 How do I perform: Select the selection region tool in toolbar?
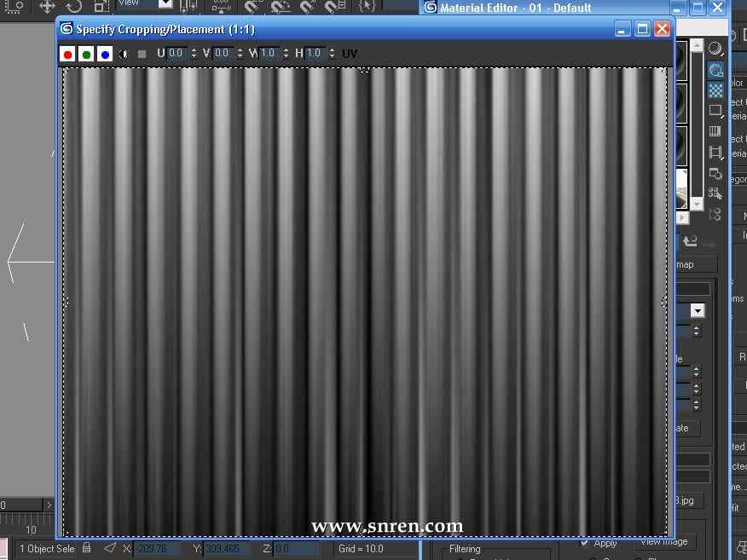pyautogui.click(x=14, y=7)
